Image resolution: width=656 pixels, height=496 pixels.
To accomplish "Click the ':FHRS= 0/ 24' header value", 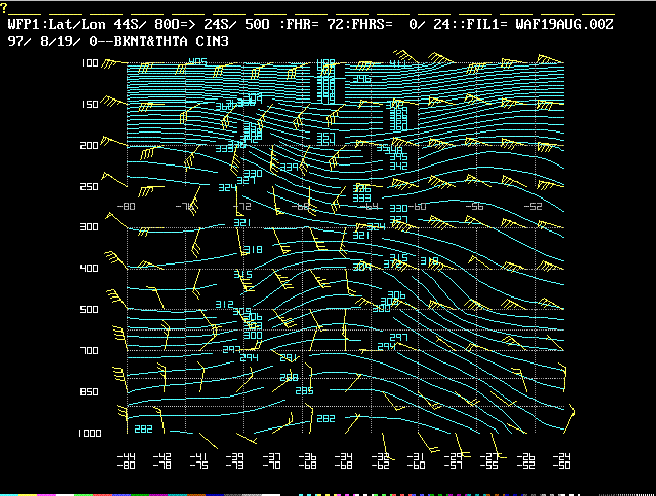I will click(x=400, y=25).
